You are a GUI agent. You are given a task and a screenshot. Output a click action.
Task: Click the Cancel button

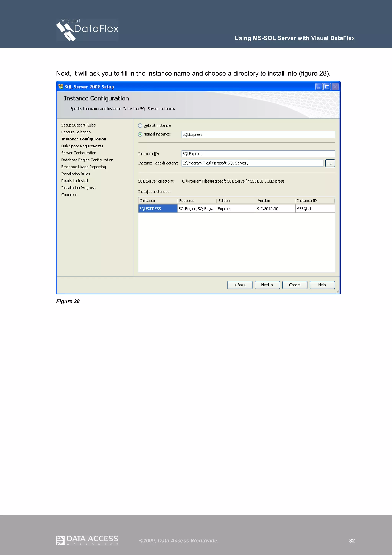(x=295, y=285)
